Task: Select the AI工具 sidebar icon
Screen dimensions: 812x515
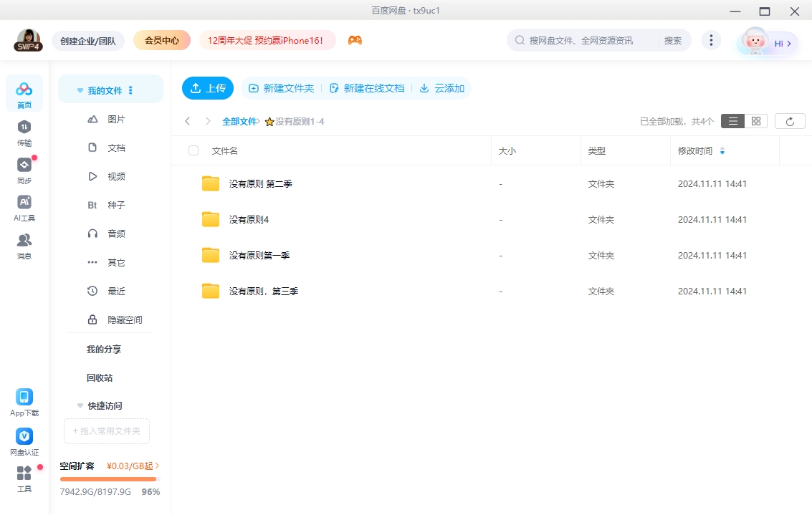Action: [24, 206]
